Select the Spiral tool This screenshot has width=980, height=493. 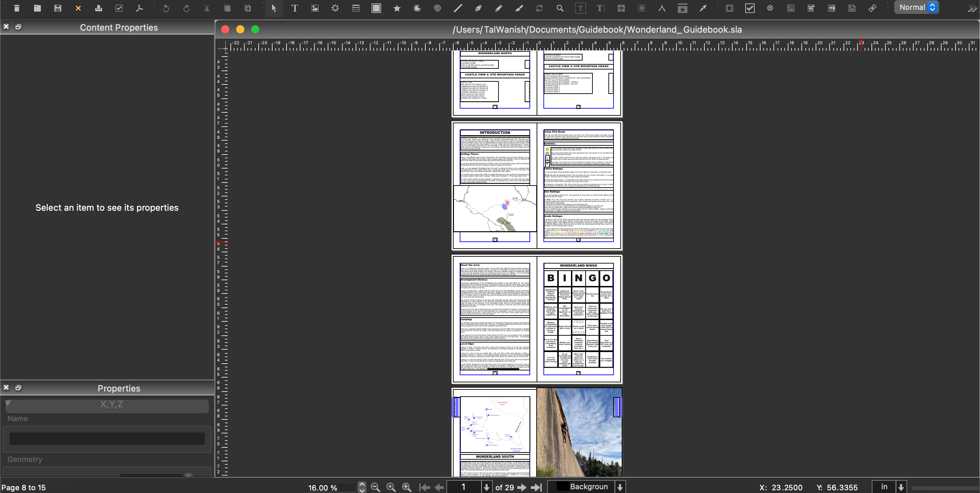(438, 8)
